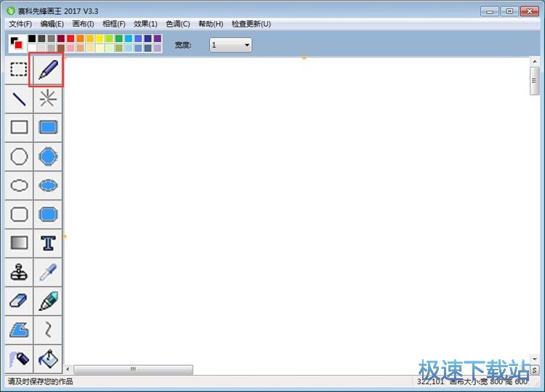The width and height of the screenshot is (545, 392).
Task: Select the rectangular selection tool
Action: click(19, 70)
